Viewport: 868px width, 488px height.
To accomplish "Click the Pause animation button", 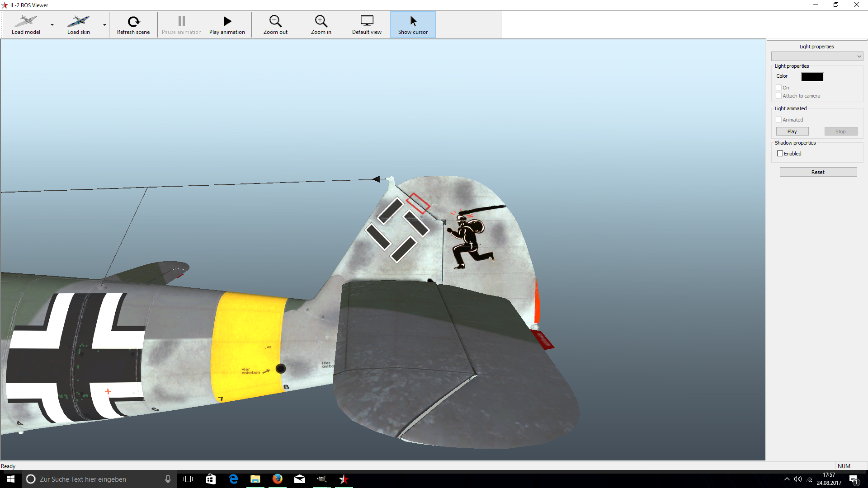I will point(182,25).
